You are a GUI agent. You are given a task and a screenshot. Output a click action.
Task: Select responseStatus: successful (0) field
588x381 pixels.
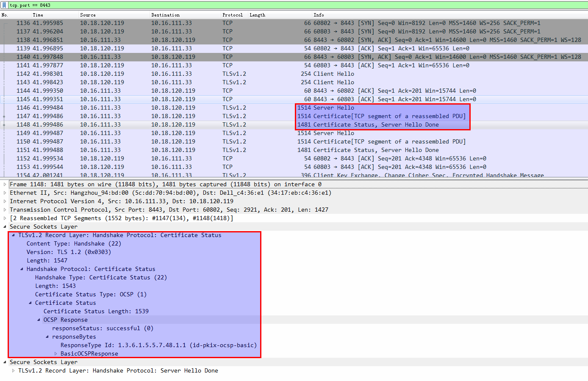click(x=103, y=328)
